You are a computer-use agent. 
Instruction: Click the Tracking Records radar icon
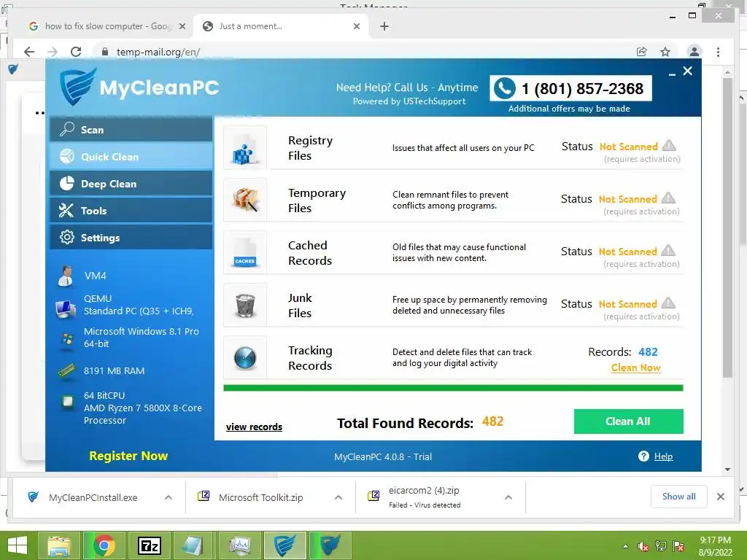point(245,357)
